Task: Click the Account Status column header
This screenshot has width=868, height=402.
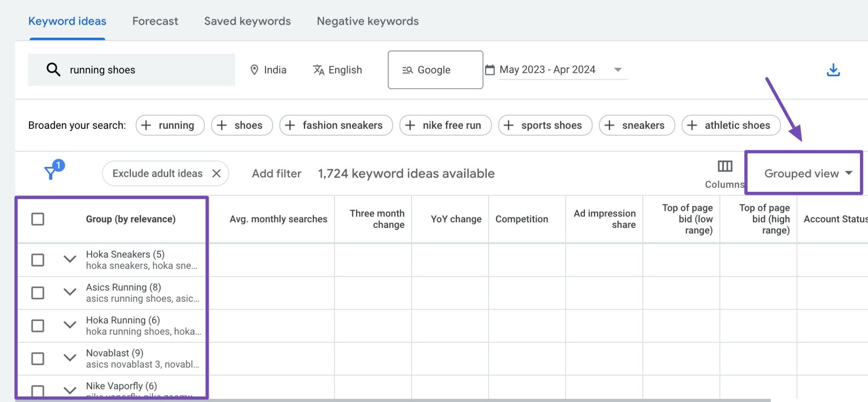Action: click(835, 219)
